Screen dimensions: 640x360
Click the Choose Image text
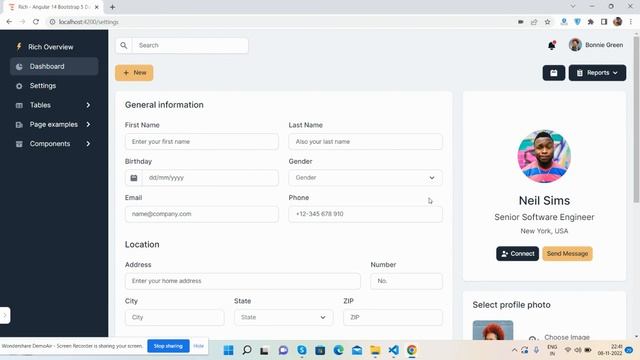pyautogui.click(x=567, y=337)
